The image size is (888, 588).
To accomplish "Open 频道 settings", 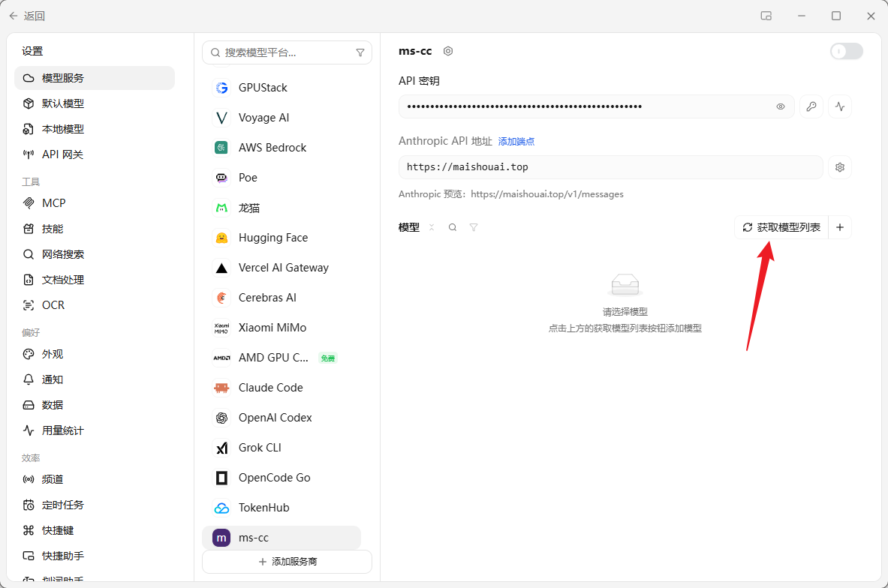I will point(95,479).
